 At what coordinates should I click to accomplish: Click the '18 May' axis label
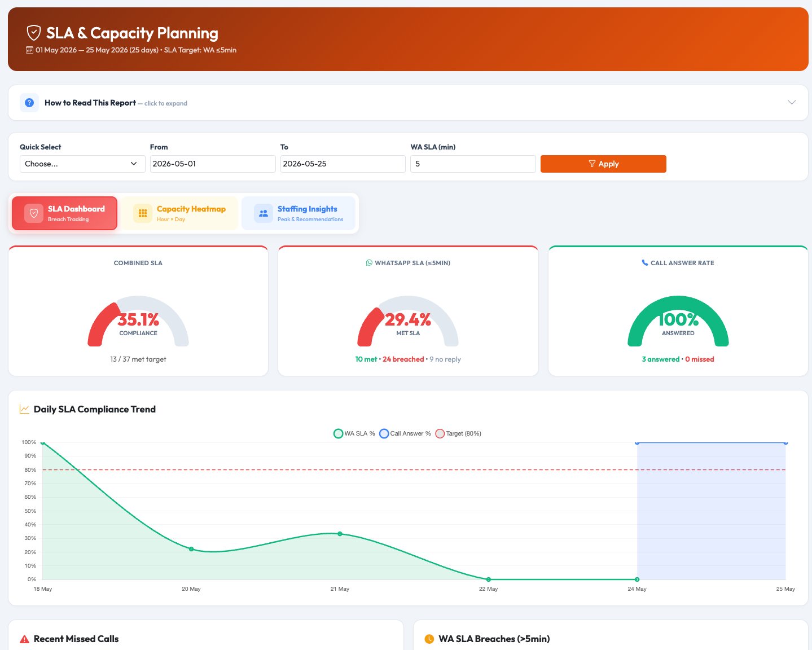point(43,589)
